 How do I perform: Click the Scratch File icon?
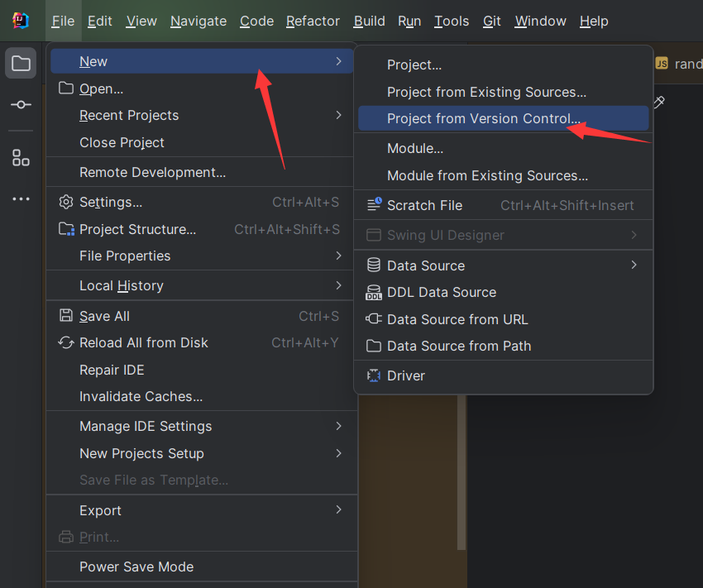[374, 204]
